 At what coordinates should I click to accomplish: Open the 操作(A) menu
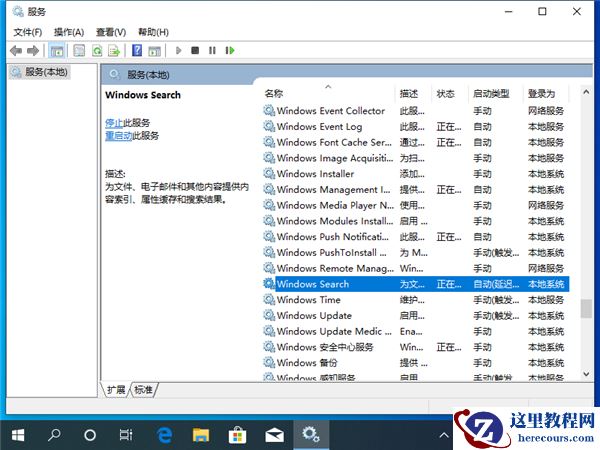69,32
